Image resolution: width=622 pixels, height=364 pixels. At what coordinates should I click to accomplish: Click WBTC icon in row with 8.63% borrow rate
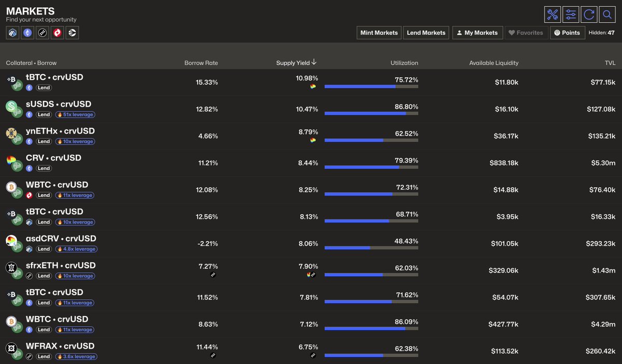(12, 322)
